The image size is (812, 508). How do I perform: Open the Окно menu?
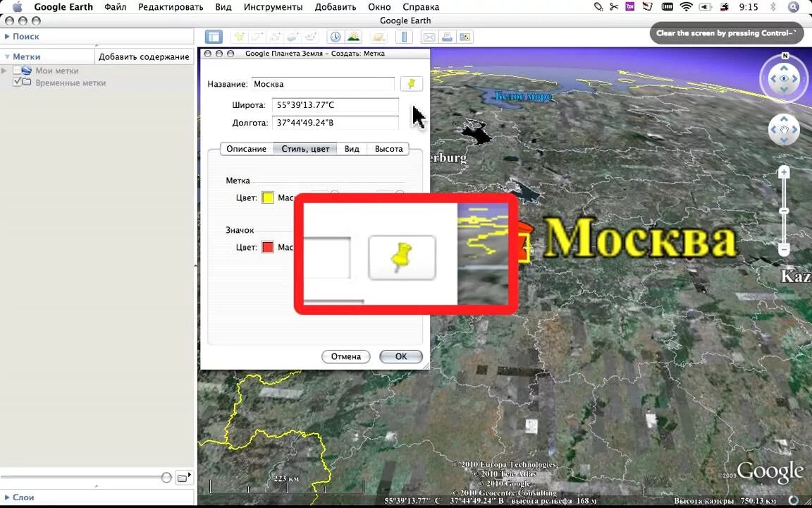(x=380, y=7)
